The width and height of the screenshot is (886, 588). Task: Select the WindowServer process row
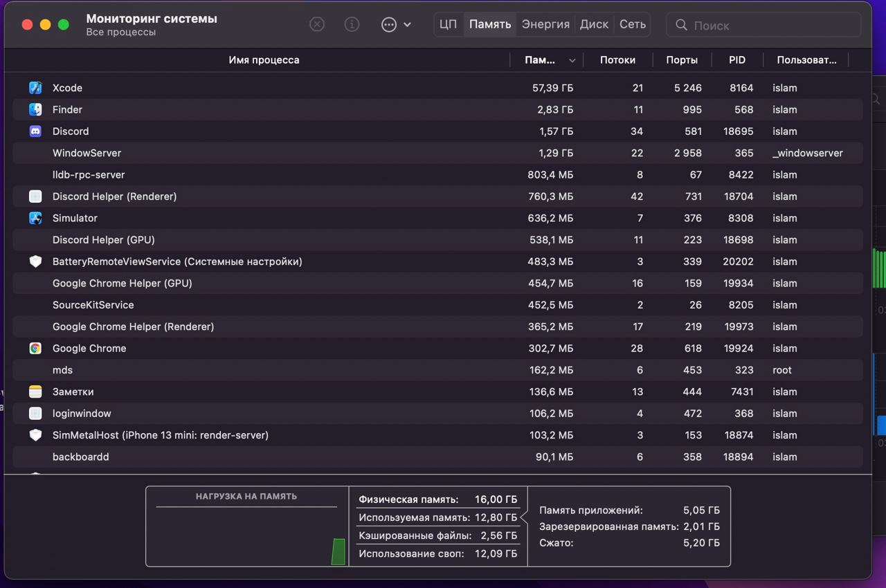coord(437,153)
